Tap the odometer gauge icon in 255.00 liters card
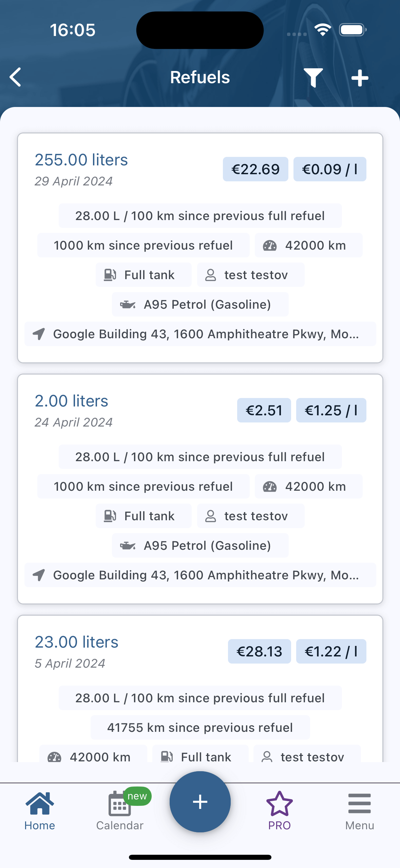This screenshot has width=400, height=868. coord(270,246)
